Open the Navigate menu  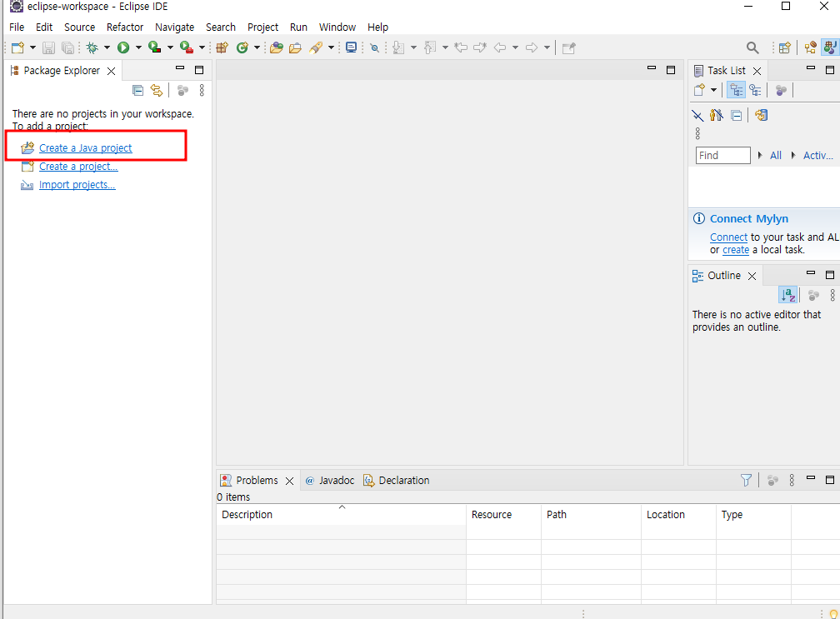[x=175, y=27]
